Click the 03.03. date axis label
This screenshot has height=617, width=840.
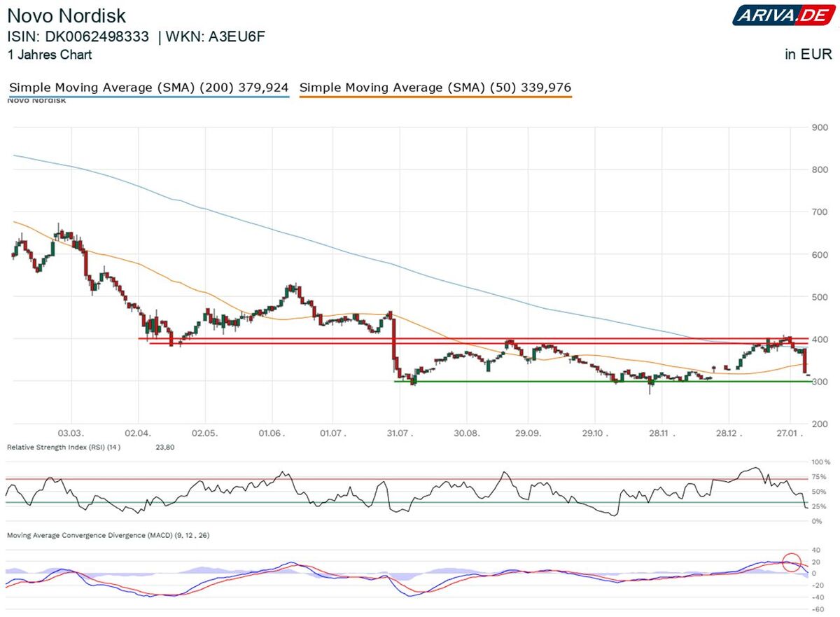71,434
